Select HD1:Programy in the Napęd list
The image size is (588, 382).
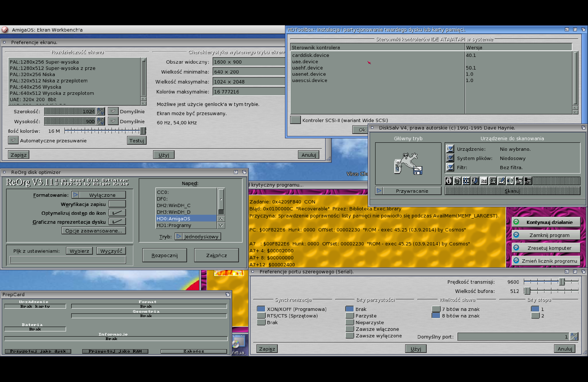click(x=186, y=225)
